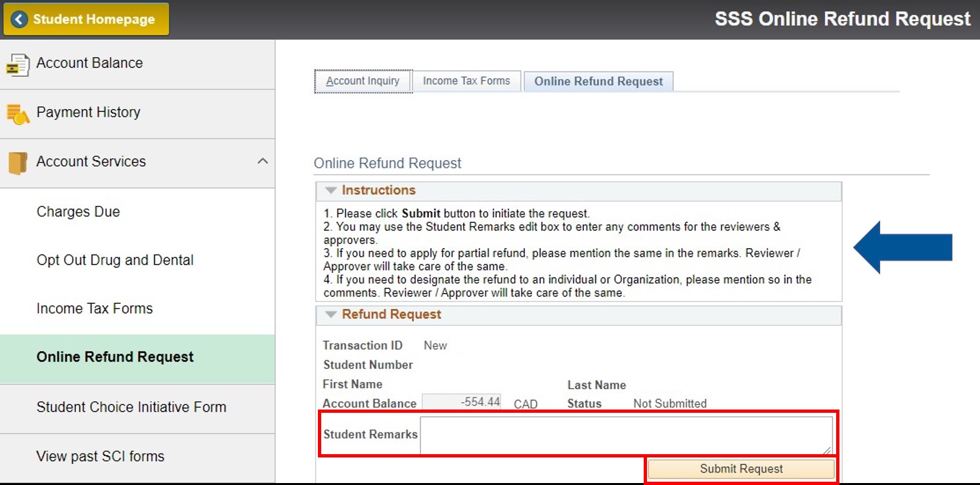Click the 'New' Transaction ID value
The width and height of the screenshot is (980, 485).
(x=435, y=346)
